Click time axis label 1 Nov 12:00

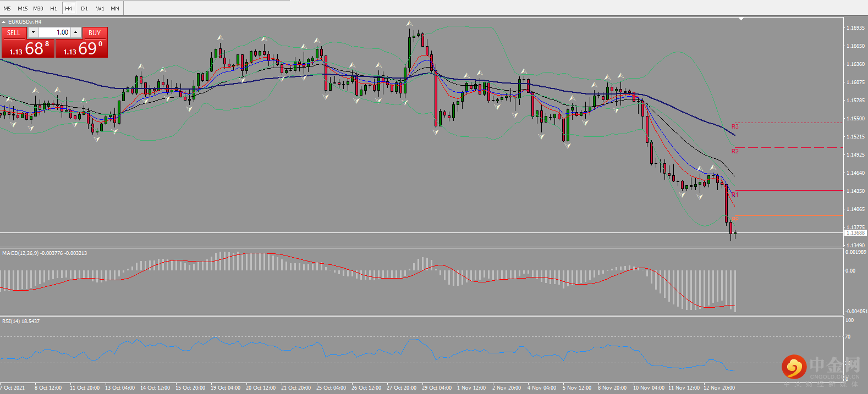471,388
